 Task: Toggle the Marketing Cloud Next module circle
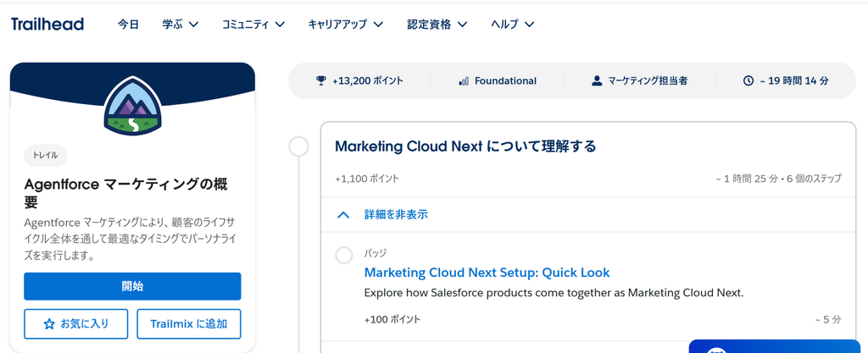pos(299,147)
